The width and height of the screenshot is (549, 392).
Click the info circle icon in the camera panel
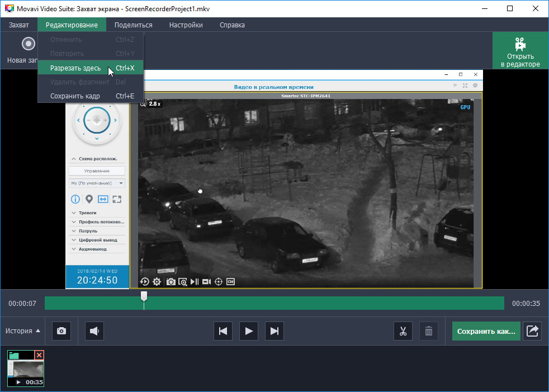(x=75, y=199)
